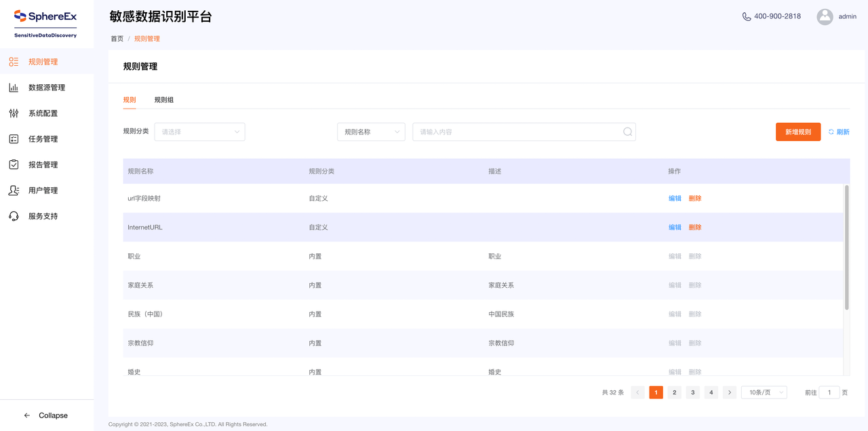The image size is (868, 431).
Task: Select the 规则 tab
Action: pyautogui.click(x=130, y=100)
